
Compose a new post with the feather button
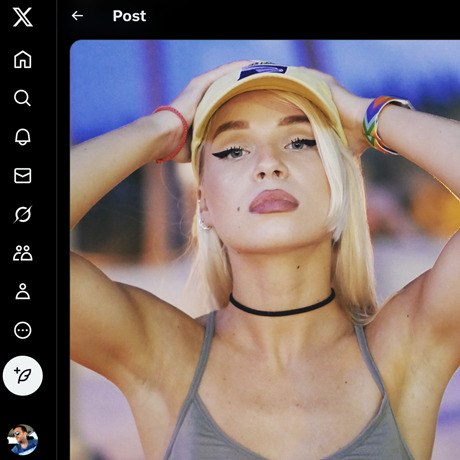23,376
